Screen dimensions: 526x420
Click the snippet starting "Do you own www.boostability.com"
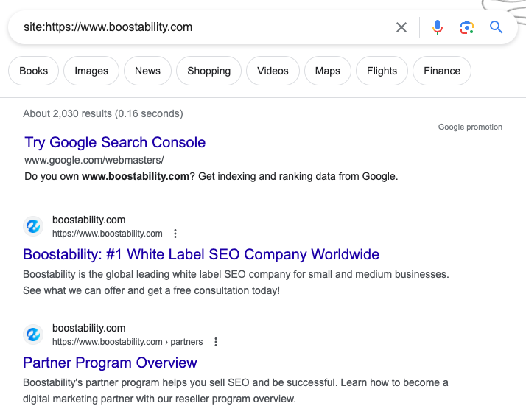coord(211,176)
